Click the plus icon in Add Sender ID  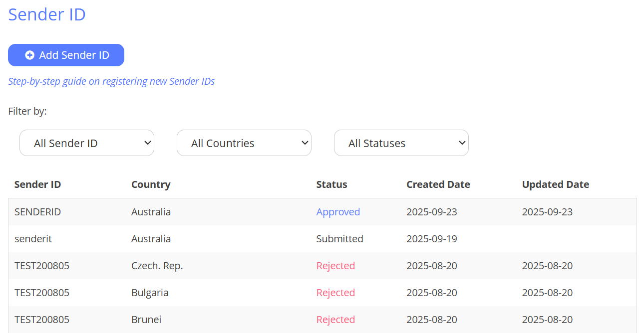(29, 55)
